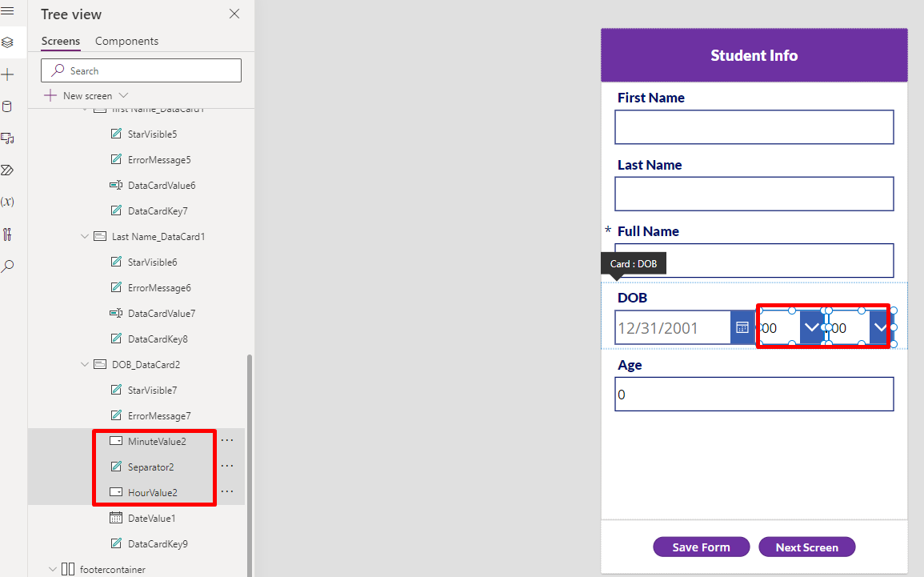Select the DOB label on form

632,298
